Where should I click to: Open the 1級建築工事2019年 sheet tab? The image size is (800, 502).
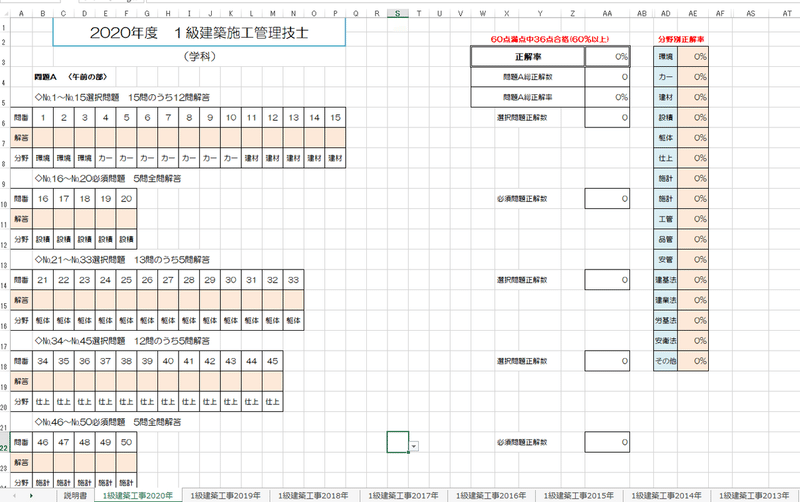coord(226,496)
